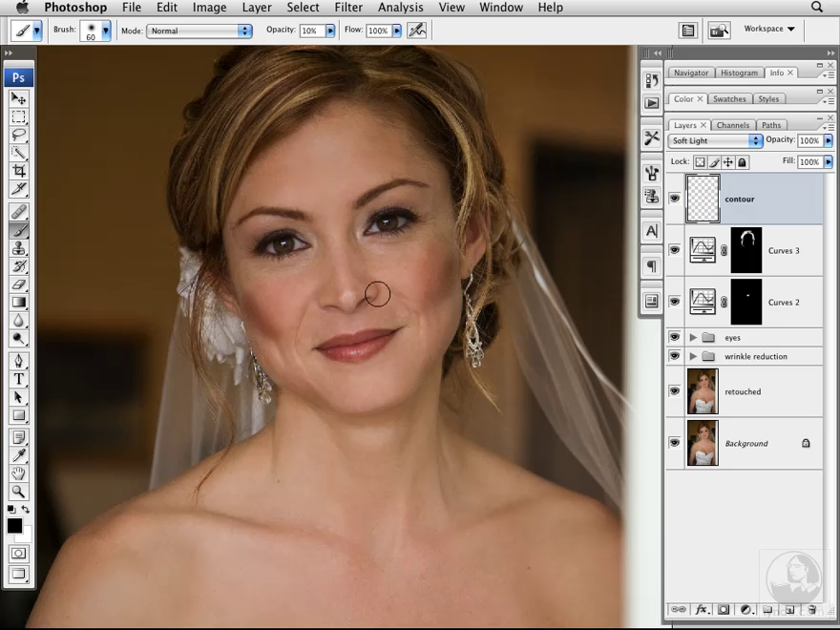Viewport: 840px width, 630px height.
Task: Click the brush Opacity 10% field
Action: [311, 31]
